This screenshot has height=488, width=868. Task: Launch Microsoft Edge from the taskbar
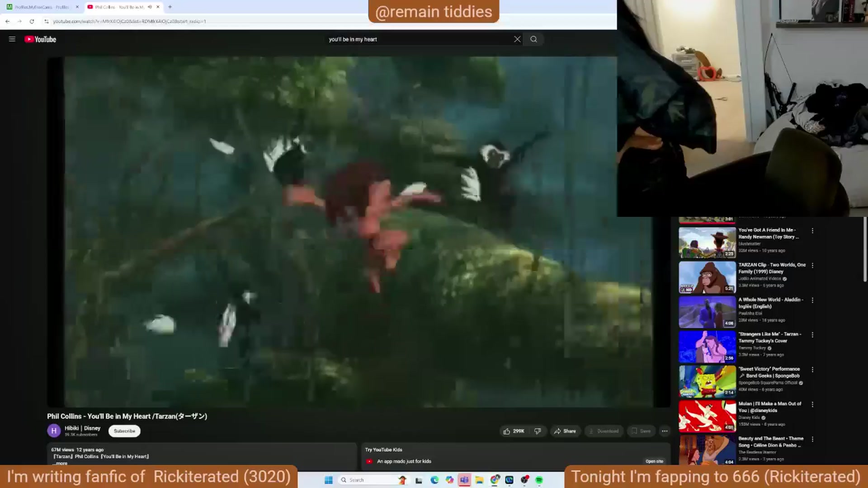click(434, 480)
